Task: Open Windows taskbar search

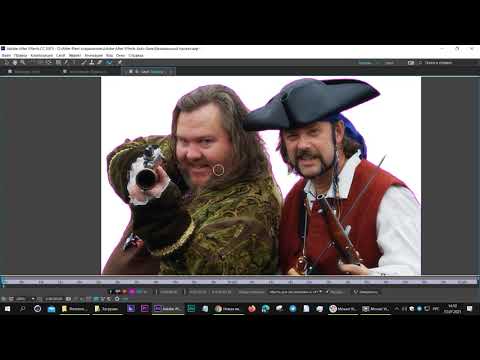Action: [23, 309]
